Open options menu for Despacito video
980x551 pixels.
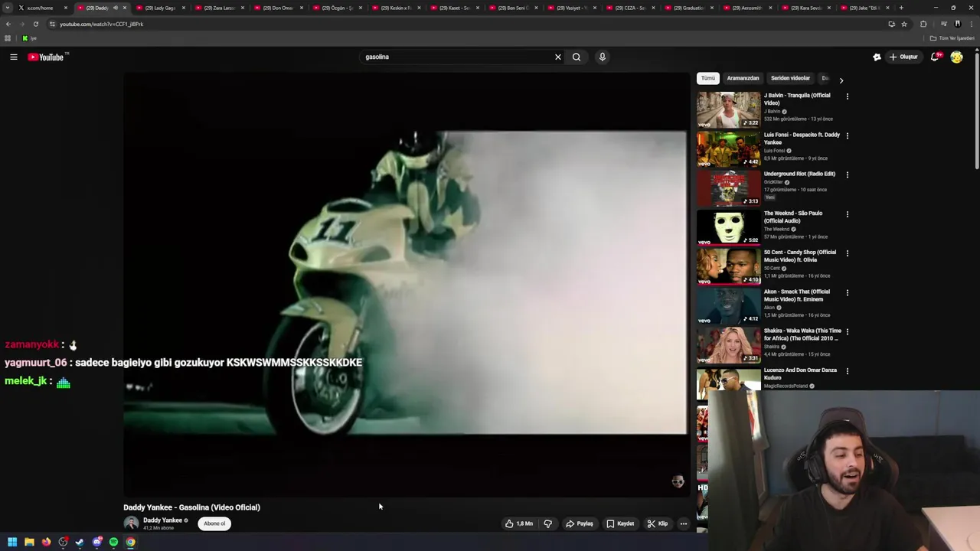(847, 135)
